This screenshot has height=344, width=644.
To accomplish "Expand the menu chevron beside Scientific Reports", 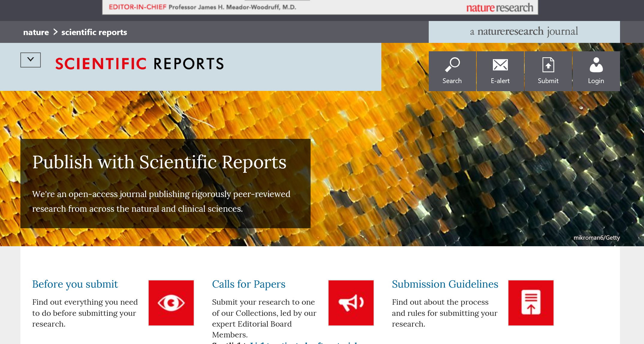I will tap(31, 60).
